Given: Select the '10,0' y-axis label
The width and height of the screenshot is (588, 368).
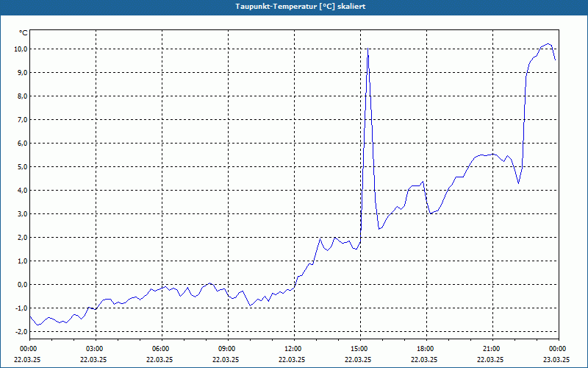Looking at the screenshot, I should tap(21, 49).
